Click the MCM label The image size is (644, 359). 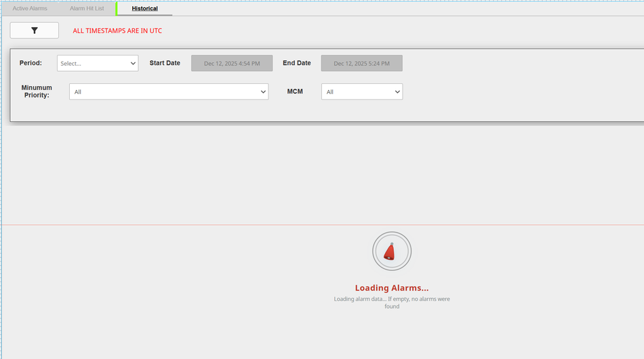tap(295, 91)
